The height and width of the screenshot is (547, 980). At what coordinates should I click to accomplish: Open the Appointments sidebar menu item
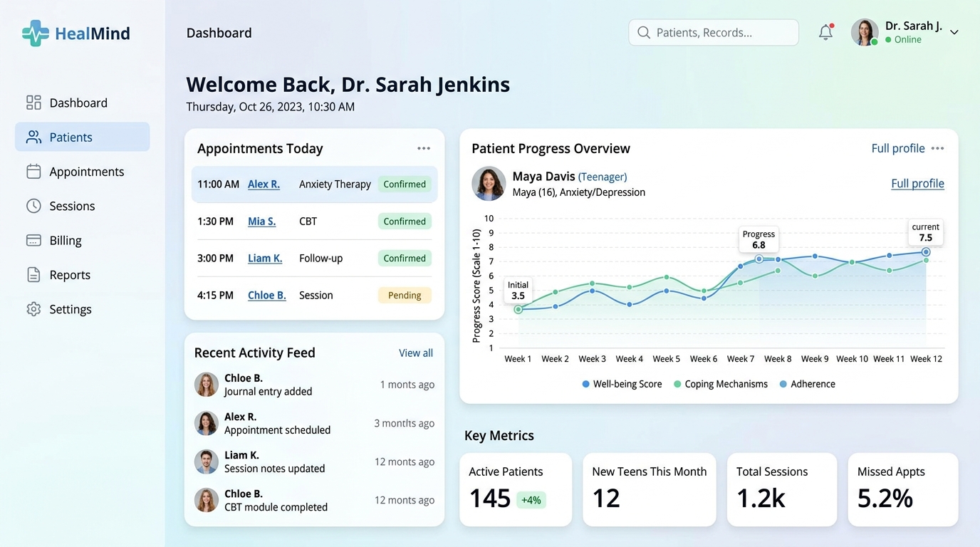[83, 171]
